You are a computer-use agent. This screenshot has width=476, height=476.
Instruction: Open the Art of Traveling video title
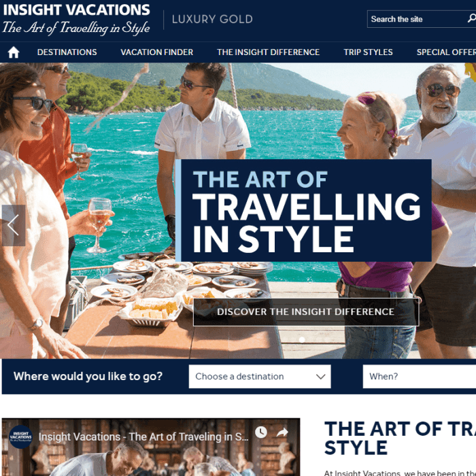pyautogui.click(x=143, y=437)
